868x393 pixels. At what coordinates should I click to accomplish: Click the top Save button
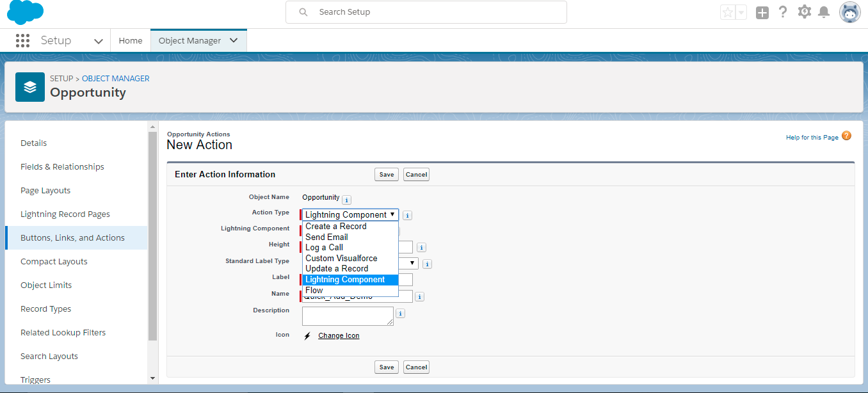387,175
